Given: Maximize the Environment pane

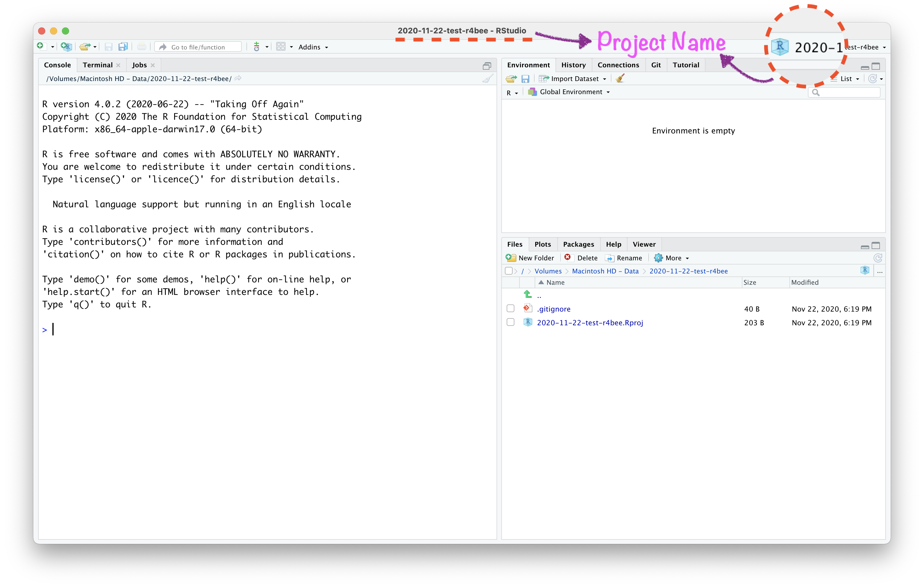Looking at the screenshot, I should (876, 66).
